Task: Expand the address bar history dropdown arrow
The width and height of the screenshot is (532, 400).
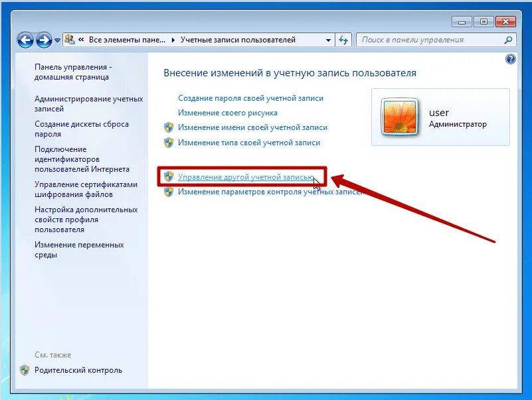Action: pyautogui.click(x=328, y=40)
